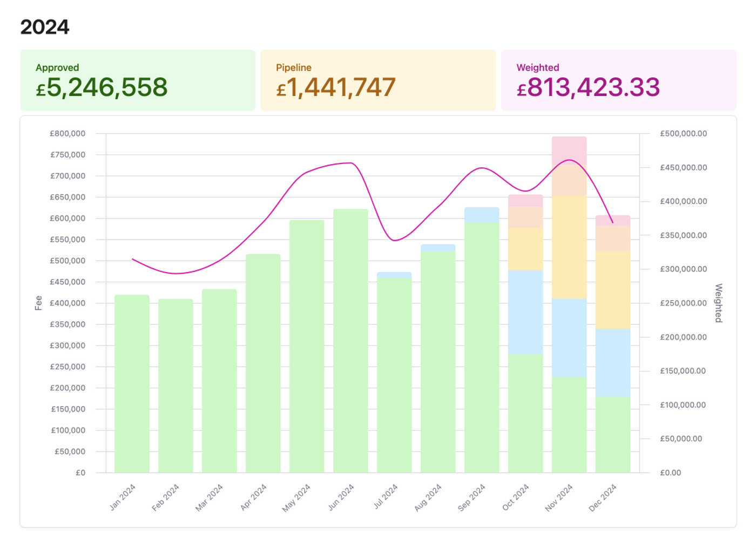
Task: Click the £5,246,558 approved figure
Action: tap(102, 87)
